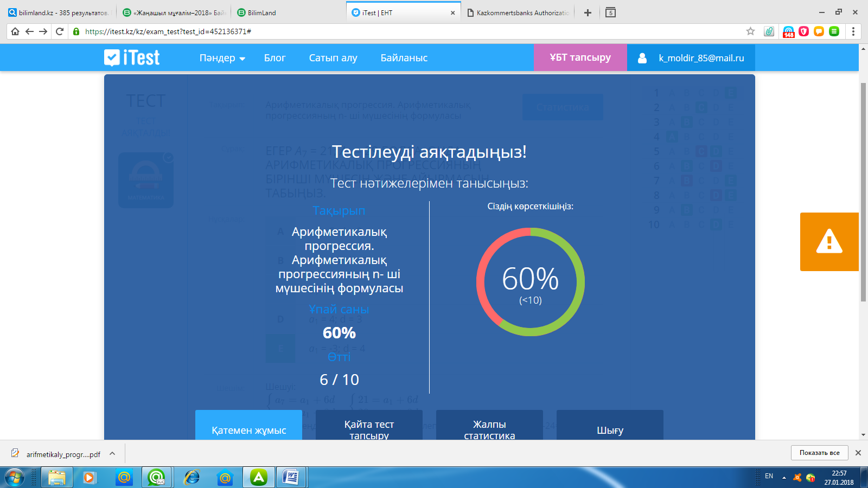Launch Windows Media Player from taskbar
Screen dimensions: 868x488
coord(90,478)
